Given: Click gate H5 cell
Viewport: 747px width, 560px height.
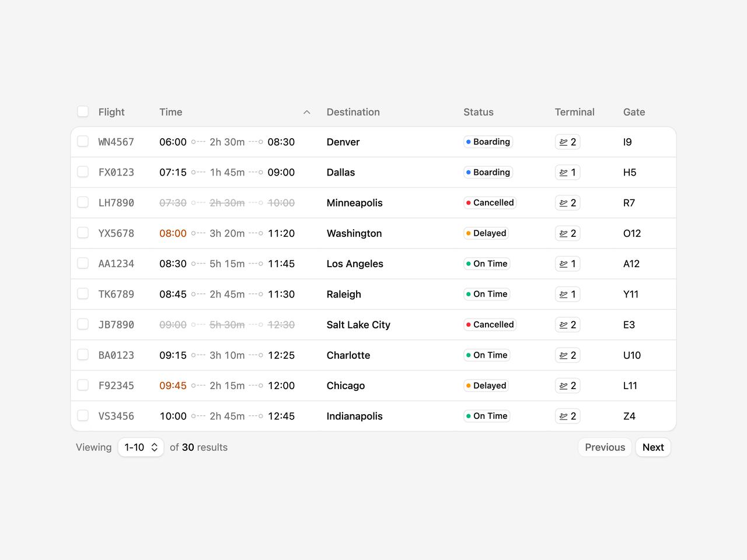Looking at the screenshot, I should 630,172.
